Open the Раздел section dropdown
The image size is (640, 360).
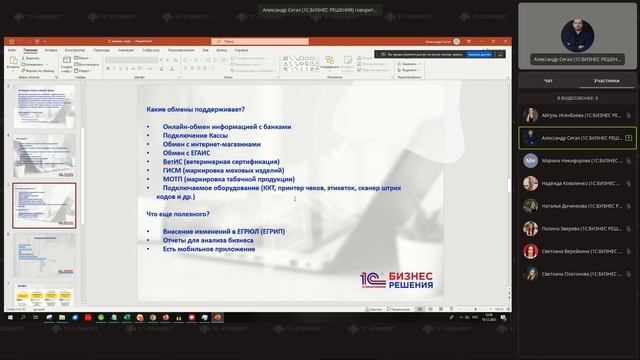83,71
